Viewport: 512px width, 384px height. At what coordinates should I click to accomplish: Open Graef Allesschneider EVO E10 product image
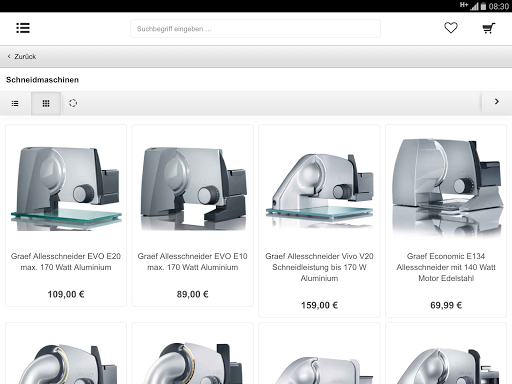[193, 188]
